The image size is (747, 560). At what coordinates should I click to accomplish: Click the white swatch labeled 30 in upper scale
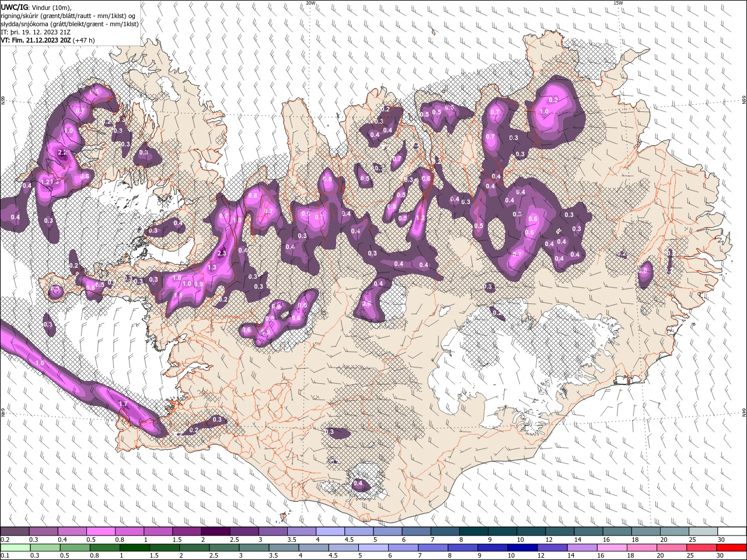(732, 531)
